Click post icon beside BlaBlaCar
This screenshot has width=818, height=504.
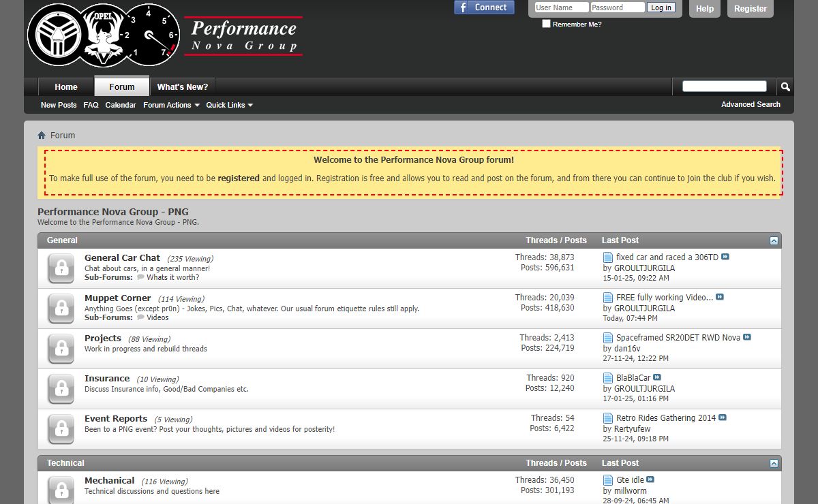click(x=608, y=378)
